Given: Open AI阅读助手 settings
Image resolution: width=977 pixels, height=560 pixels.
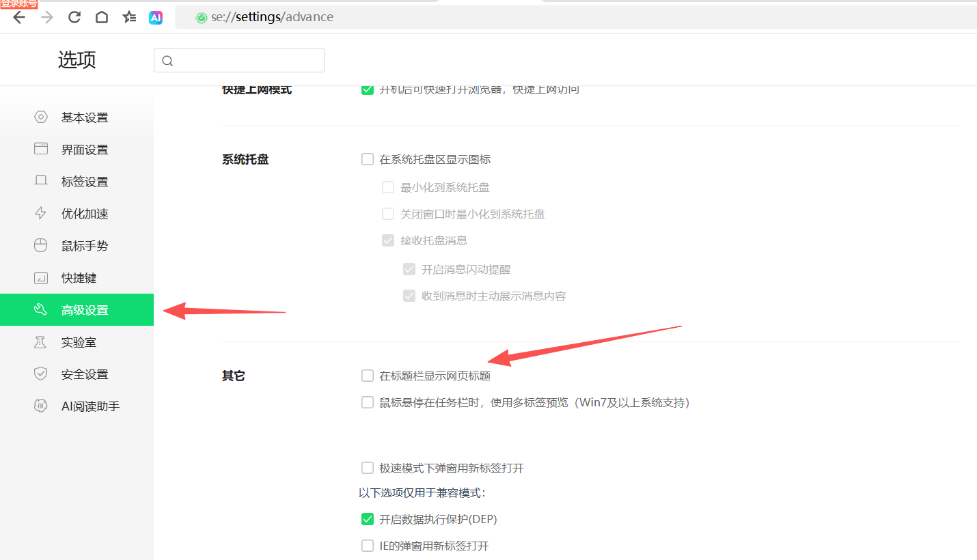Looking at the screenshot, I should (x=90, y=406).
